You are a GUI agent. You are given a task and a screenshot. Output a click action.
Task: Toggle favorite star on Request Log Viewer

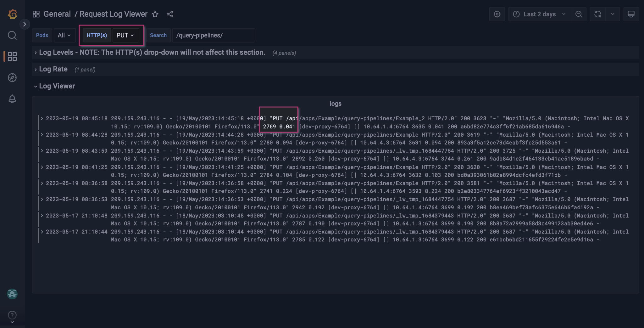coord(155,14)
